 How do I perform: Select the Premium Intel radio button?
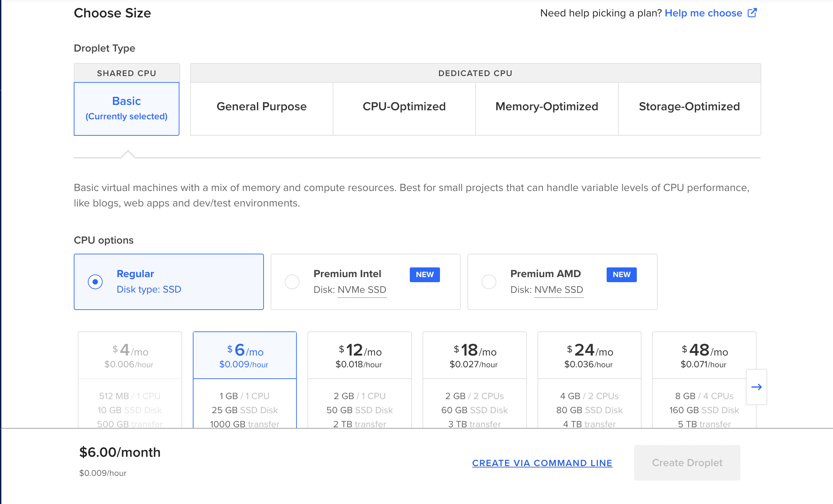coord(292,281)
